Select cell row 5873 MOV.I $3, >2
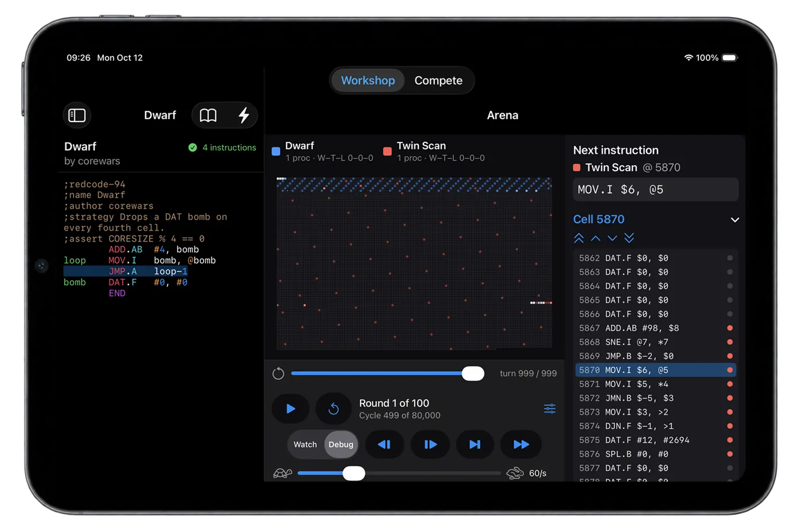Screen dimensions: 799x532 (656, 412)
